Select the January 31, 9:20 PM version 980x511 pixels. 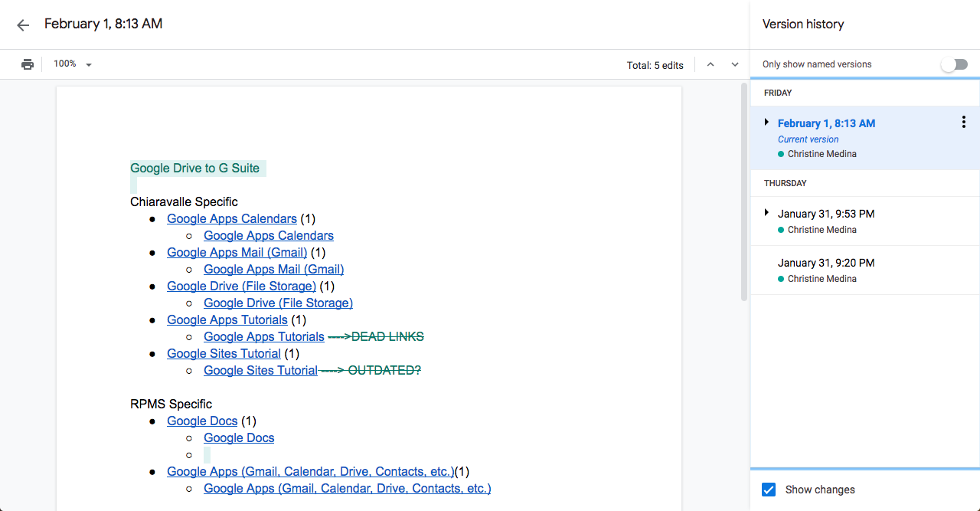[826, 263]
